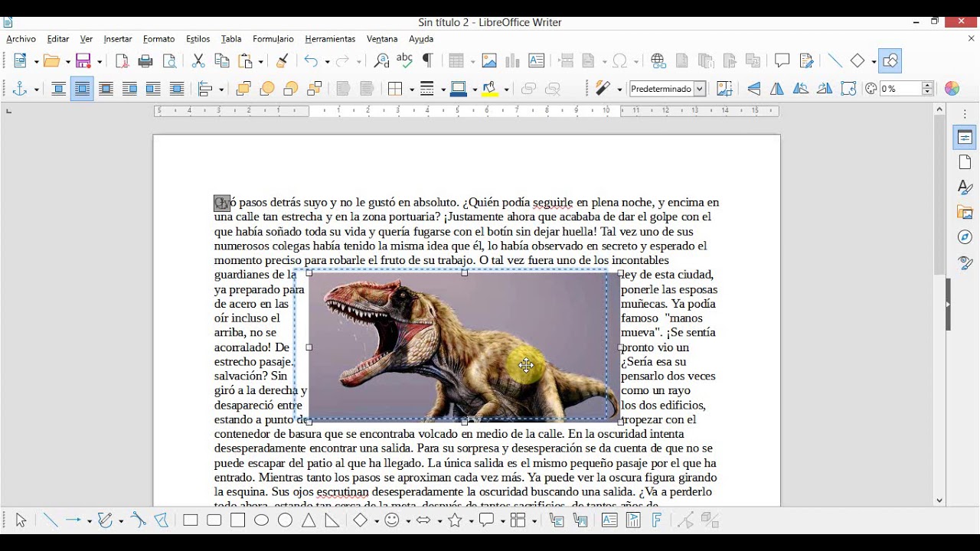Toggle formatting marks (pilcrow)
The image size is (980, 551).
[428, 61]
